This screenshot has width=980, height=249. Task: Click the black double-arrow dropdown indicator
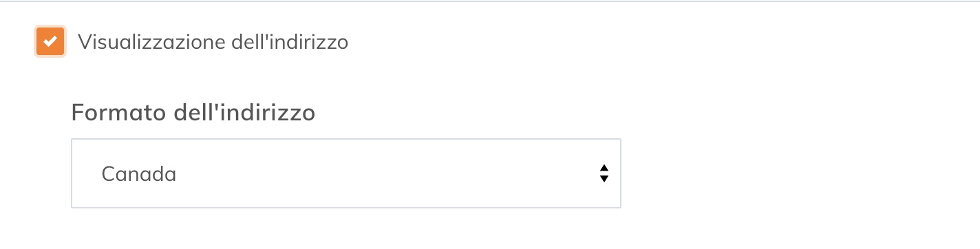coord(604,173)
